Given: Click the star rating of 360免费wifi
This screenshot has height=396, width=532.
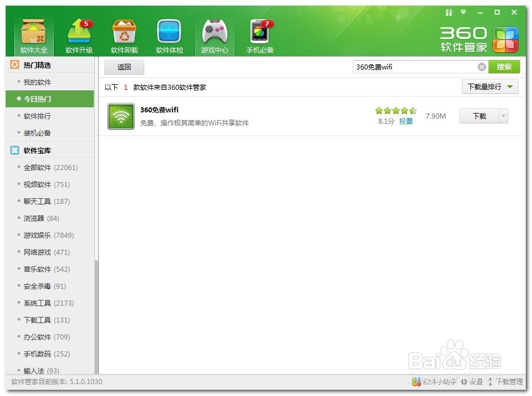Looking at the screenshot, I should click(396, 111).
